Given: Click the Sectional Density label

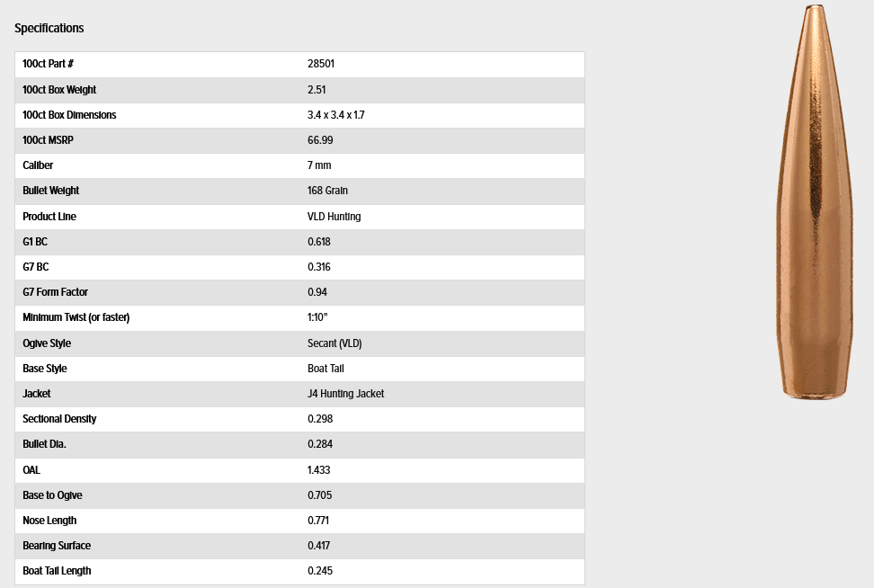Looking at the screenshot, I should (59, 419).
